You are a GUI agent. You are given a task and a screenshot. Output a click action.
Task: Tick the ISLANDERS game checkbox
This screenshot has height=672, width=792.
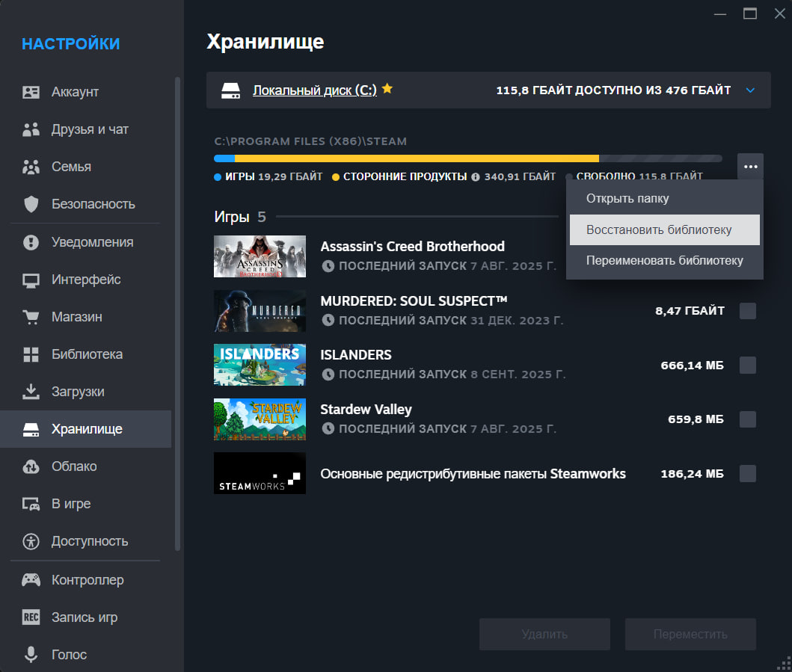748,365
